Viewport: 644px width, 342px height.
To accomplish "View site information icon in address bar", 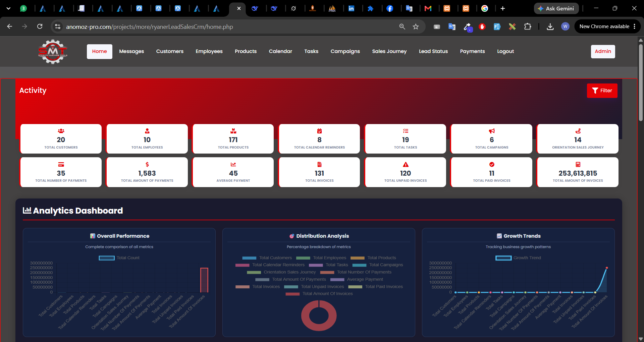I will pyautogui.click(x=58, y=26).
